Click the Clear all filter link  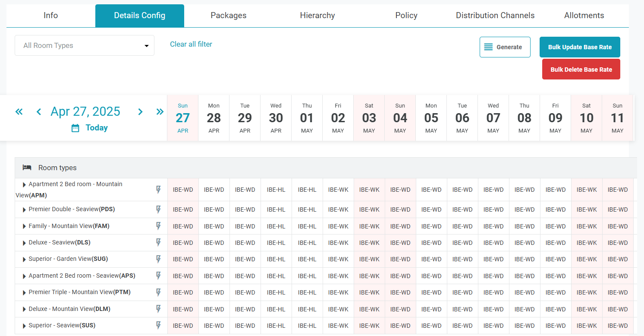coord(191,44)
